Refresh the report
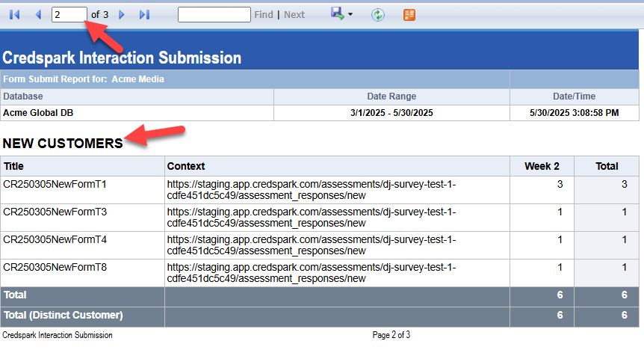The height and width of the screenshot is (350, 644). [x=378, y=14]
